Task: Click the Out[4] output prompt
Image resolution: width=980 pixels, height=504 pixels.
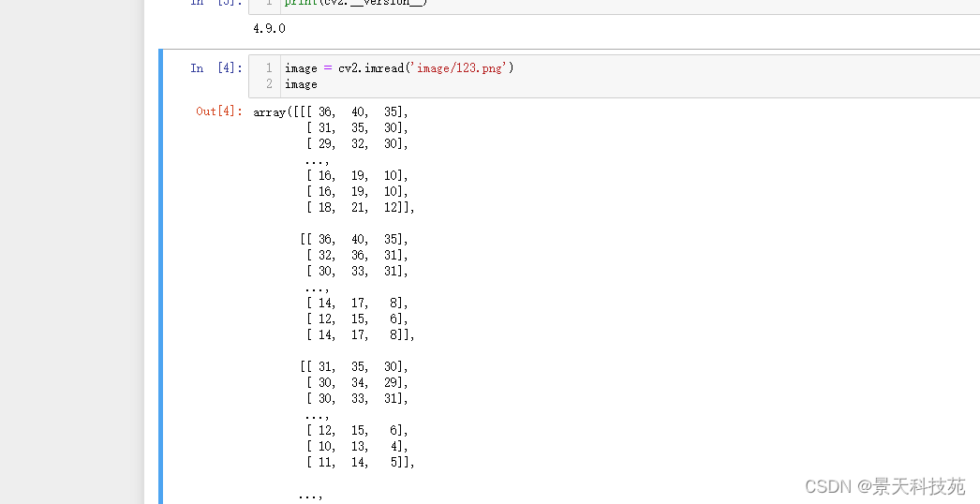Action: [x=219, y=111]
